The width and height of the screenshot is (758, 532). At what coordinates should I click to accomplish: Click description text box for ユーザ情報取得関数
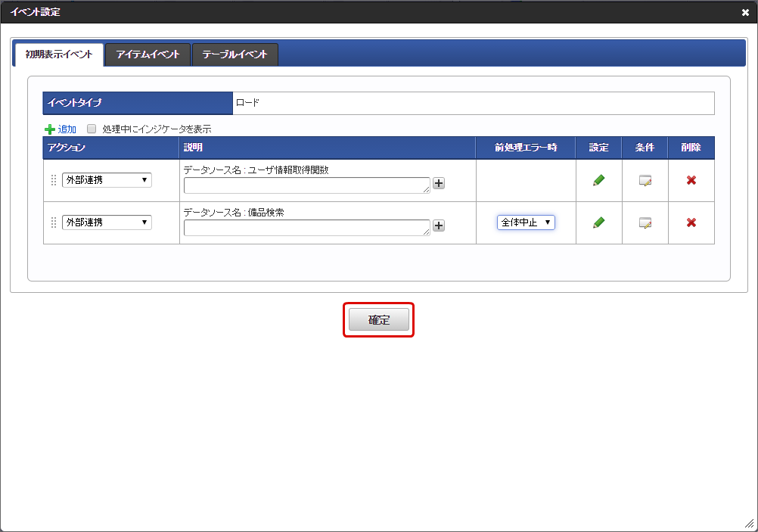306,185
